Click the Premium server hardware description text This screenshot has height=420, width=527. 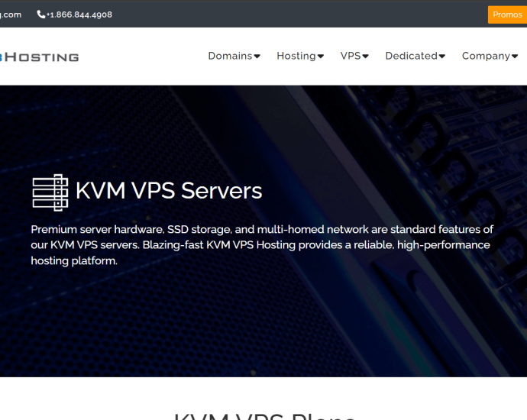tap(262, 245)
